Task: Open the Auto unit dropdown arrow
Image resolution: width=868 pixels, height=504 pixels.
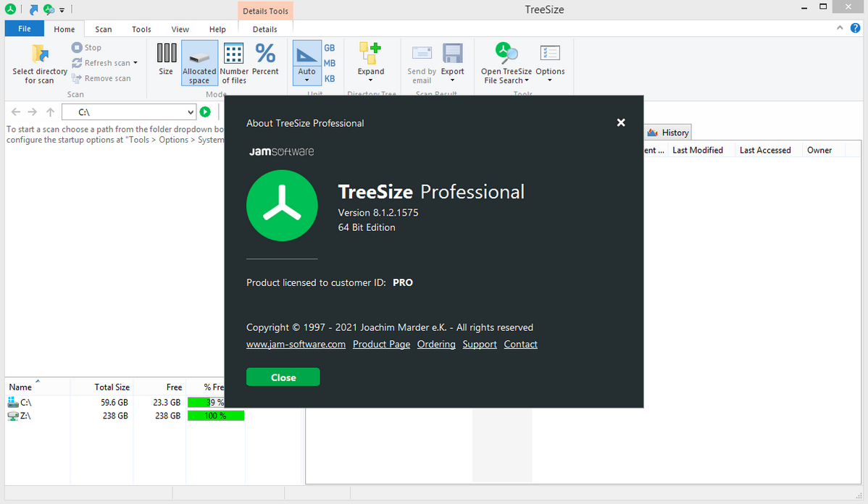Action: click(306, 80)
